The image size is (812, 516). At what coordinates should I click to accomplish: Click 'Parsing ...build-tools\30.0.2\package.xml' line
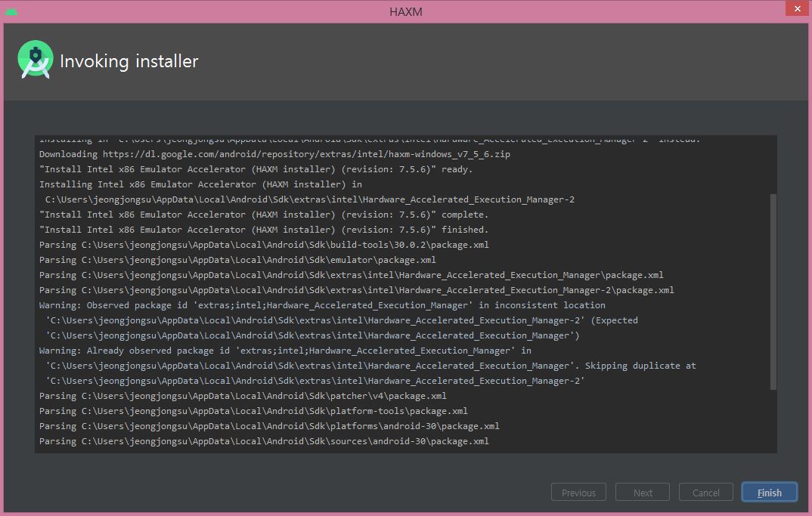[264, 245]
